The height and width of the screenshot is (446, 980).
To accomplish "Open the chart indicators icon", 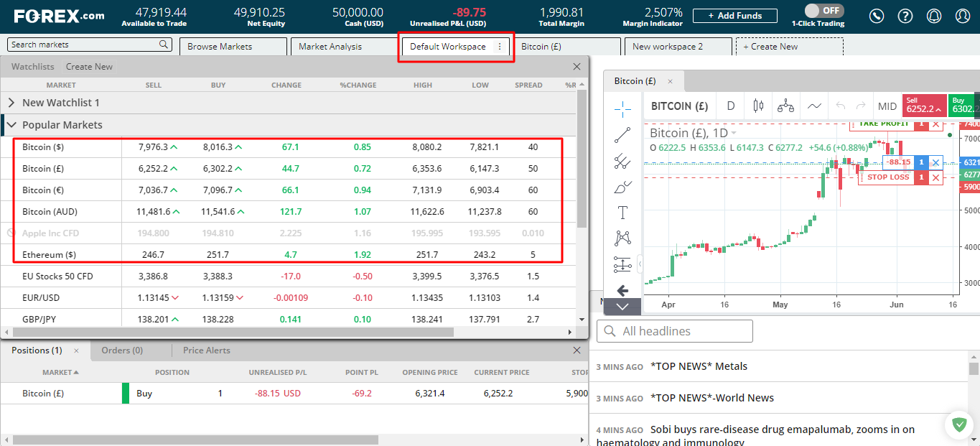I will [814, 106].
